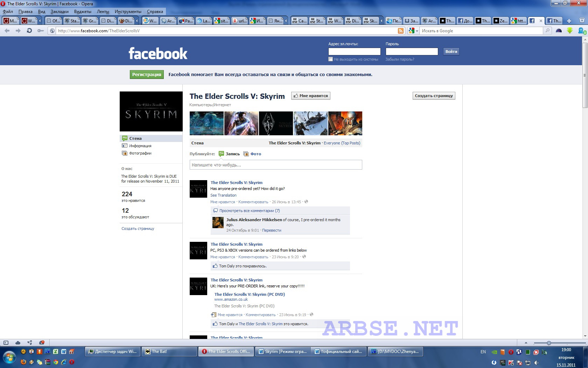Viewport: 588px width, 368px height.
Task: Open zoom popup arrow beside zoom slider
Action: coord(526,343)
